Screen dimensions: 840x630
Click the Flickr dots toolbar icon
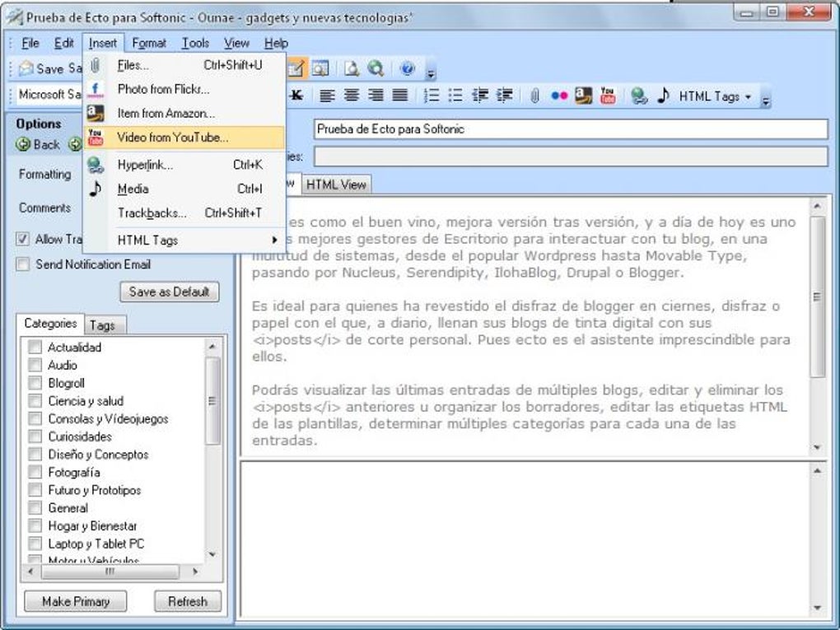pyautogui.click(x=559, y=96)
